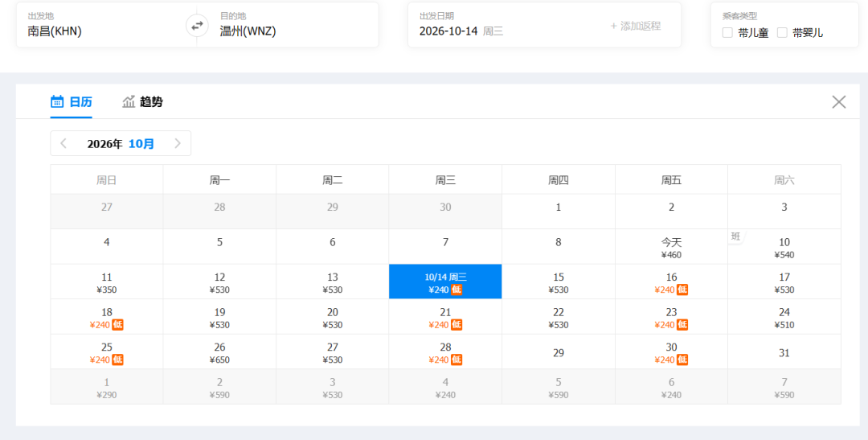868x440 pixels.
Task: Select October 24 priced ¥510
Action: [x=784, y=316]
